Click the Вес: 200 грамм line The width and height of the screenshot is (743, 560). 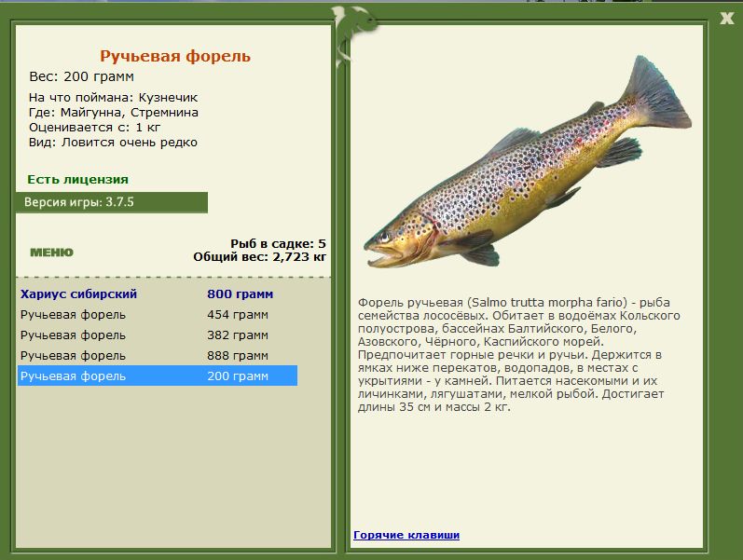(81, 76)
